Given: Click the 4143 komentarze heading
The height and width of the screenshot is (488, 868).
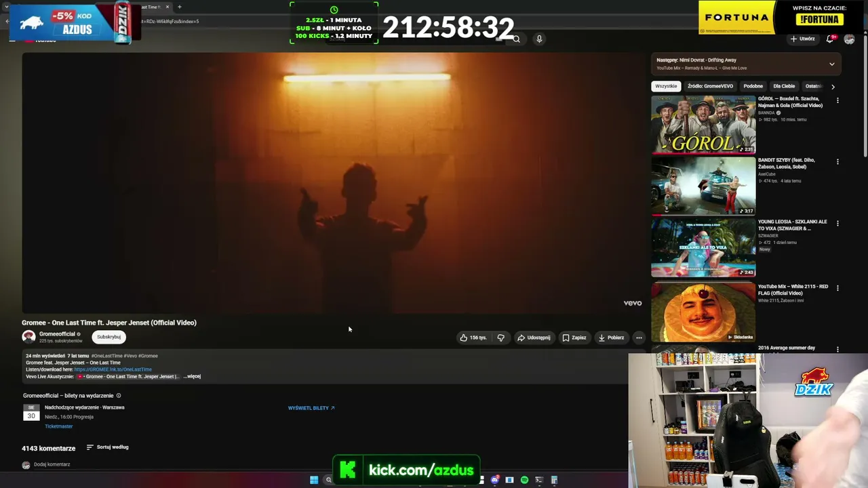Looking at the screenshot, I should [48, 448].
